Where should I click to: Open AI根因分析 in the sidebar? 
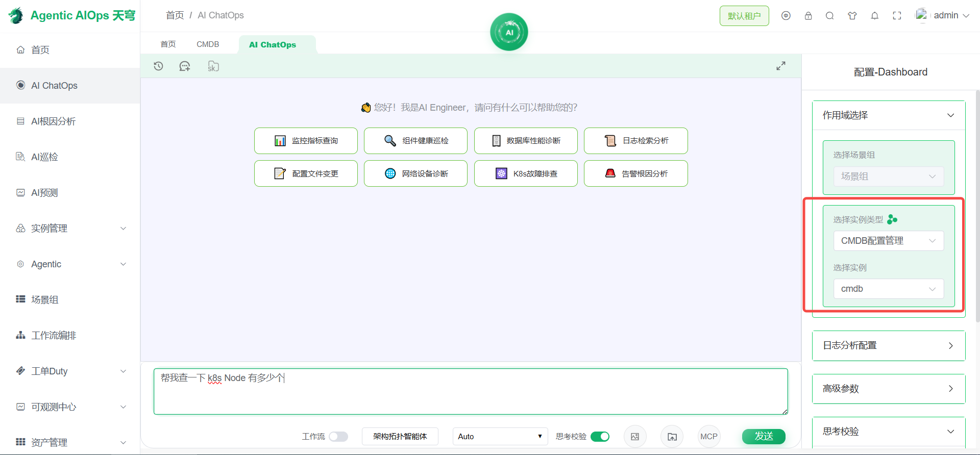click(70, 121)
